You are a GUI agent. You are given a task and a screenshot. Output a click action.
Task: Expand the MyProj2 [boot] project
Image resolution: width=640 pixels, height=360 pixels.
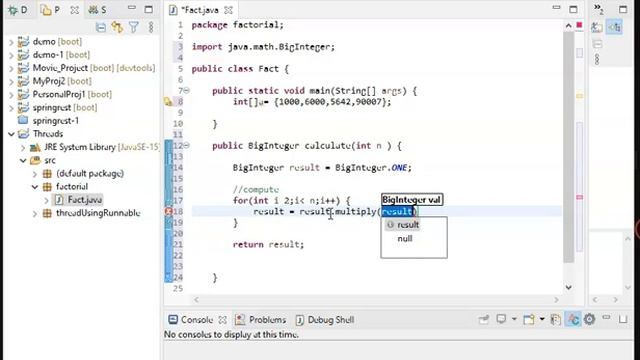coord(11,81)
